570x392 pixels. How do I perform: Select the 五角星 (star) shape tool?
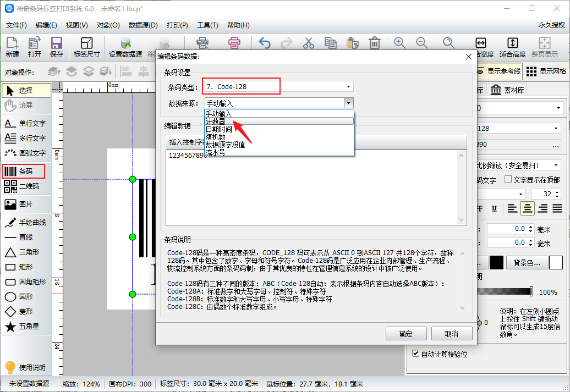(x=24, y=327)
